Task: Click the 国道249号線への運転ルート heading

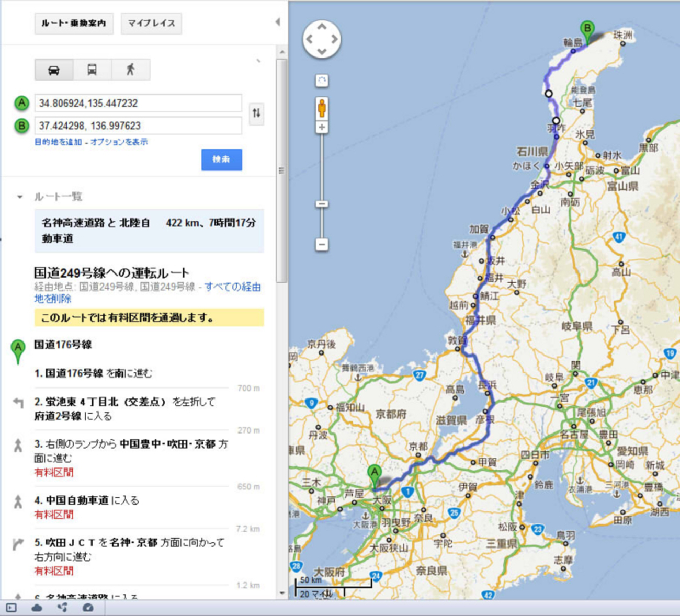Action: point(111,272)
